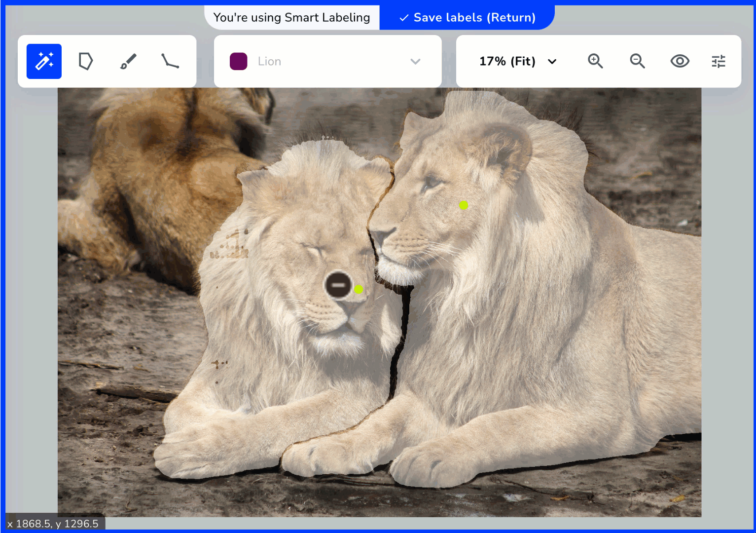
Task: Zoom out of the image
Action: [x=637, y=61]
